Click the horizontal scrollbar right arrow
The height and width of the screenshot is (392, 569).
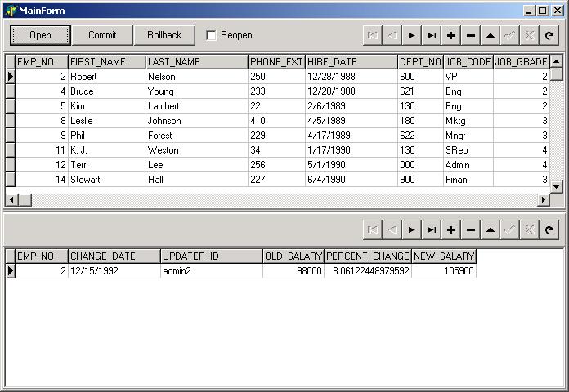543,199
